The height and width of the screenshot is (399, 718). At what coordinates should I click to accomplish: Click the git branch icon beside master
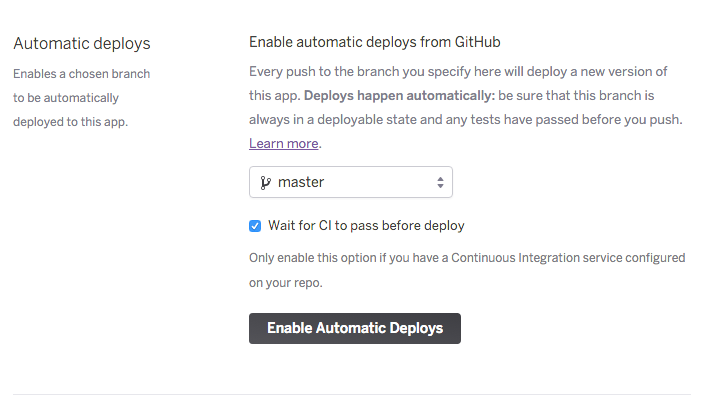pos(265,182)
